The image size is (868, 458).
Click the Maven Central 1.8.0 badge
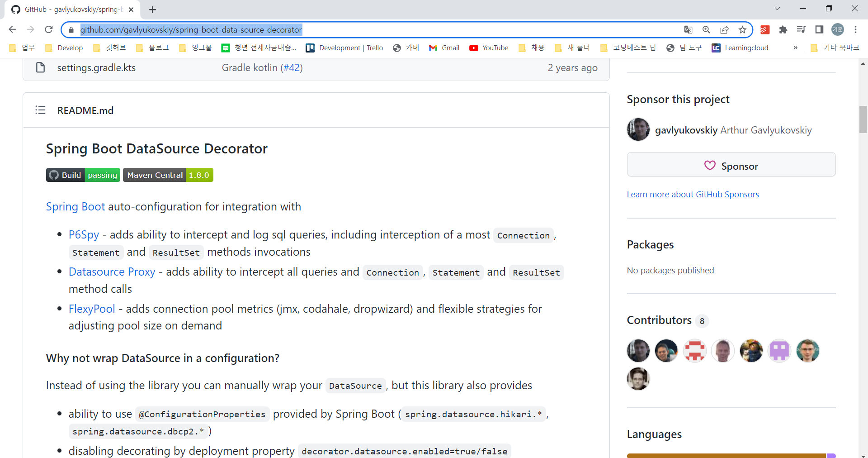click(x=168, y=175)
